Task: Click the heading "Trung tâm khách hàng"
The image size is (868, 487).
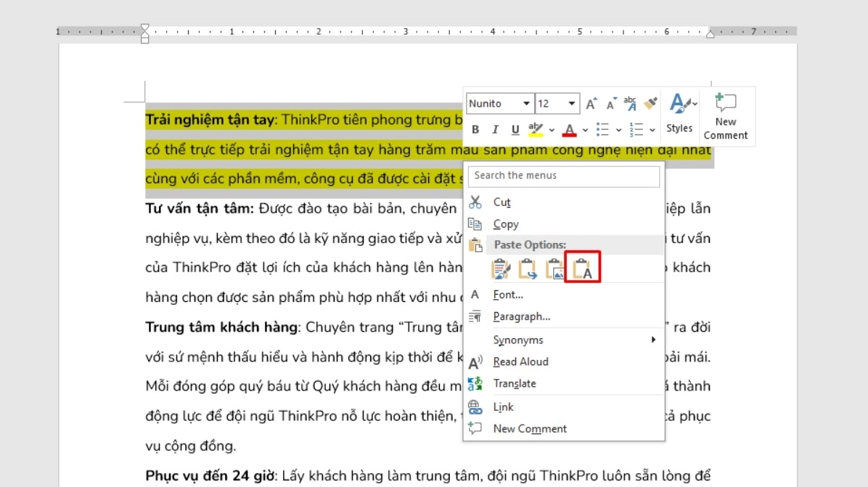Action: click(x=221, y=327)
